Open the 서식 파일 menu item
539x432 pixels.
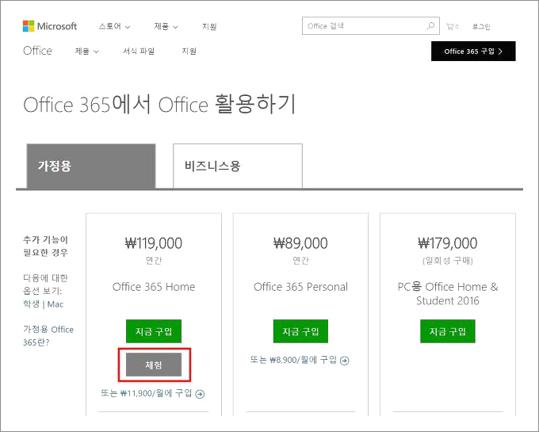point(139,51)
